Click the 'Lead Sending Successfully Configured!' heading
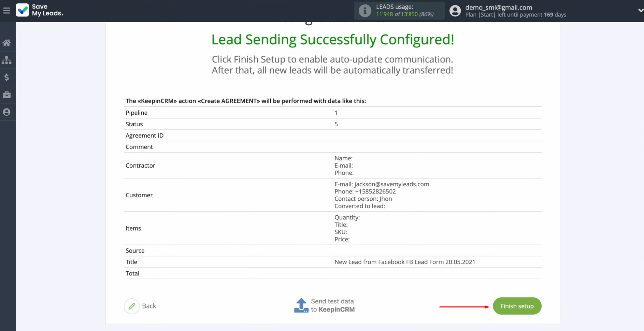 [x=333, y=40]
